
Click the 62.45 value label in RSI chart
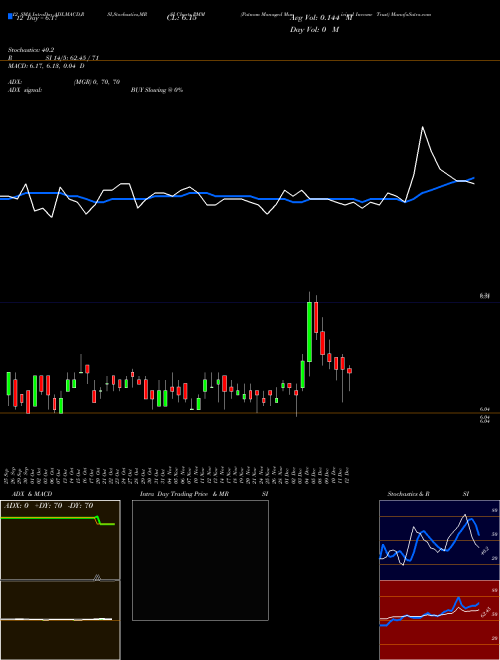(x=486, y=612)
